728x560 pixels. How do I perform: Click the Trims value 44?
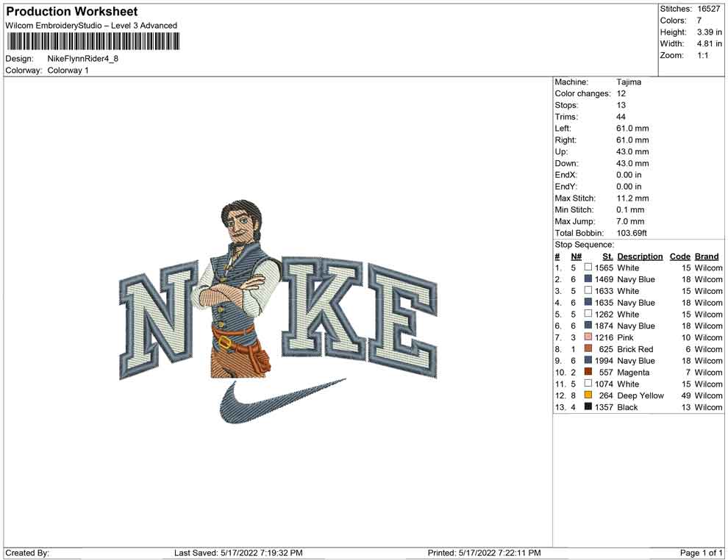point(621,116)
